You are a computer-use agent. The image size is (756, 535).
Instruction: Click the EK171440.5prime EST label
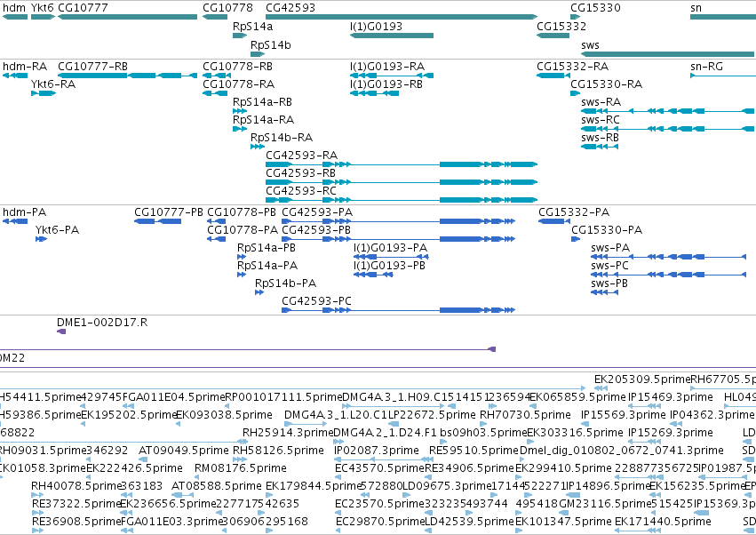[663, 522]
